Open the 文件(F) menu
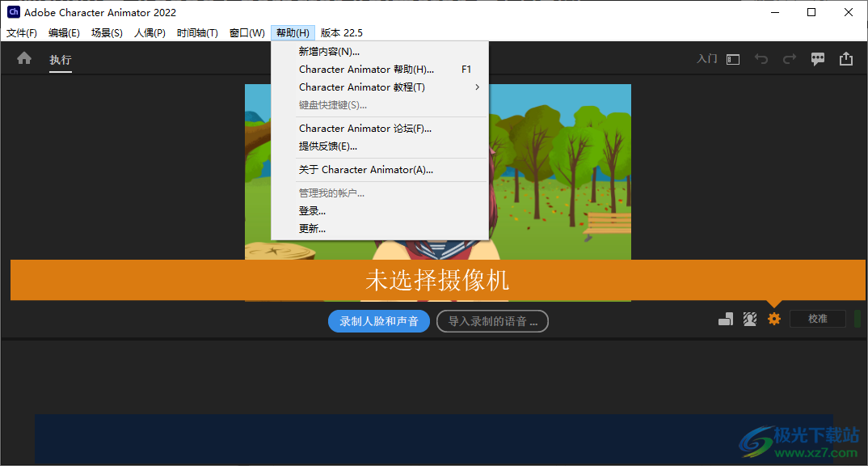 coord(22,32)
